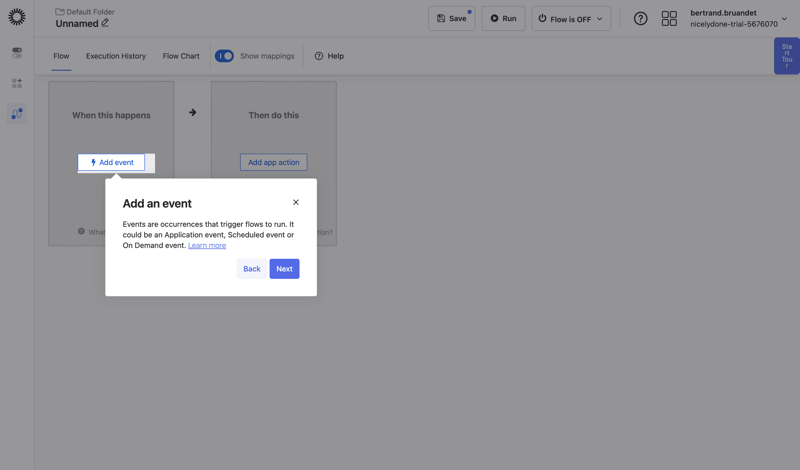Open the flows sidebar icon
800x470 pixels.
[x=17, y=113]
